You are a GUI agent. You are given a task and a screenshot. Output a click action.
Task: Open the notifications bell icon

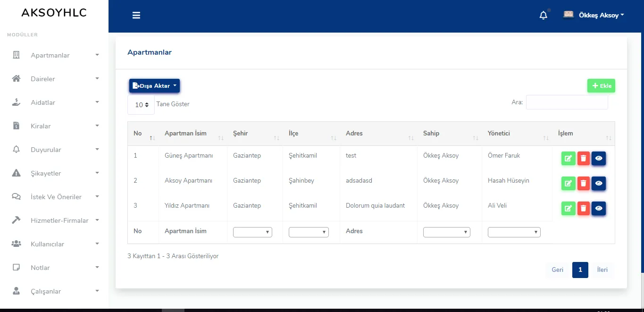tap(544, 15)
